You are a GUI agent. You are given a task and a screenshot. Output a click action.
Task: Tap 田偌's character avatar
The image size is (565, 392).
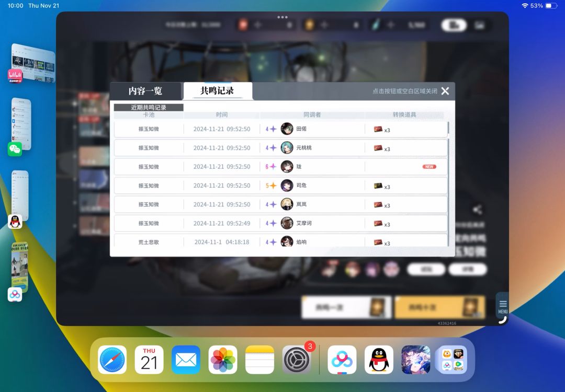(287, 129)
